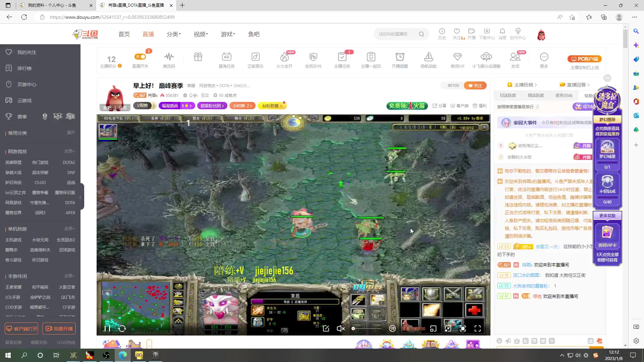Open 开播提醒 broadcast reminder icon
644x362 pixels.
pos(399,57)
